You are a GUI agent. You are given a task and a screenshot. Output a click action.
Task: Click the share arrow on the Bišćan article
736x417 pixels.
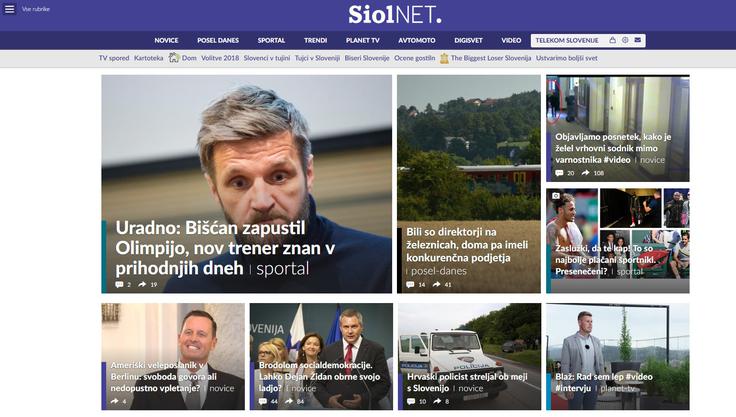pyautogui.click(x=142, y=285)
